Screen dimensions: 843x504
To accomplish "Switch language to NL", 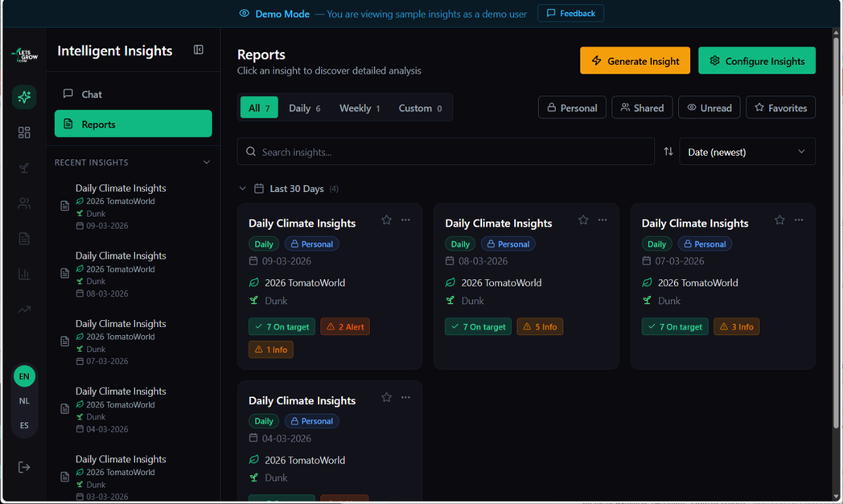I will pos(24,401).
